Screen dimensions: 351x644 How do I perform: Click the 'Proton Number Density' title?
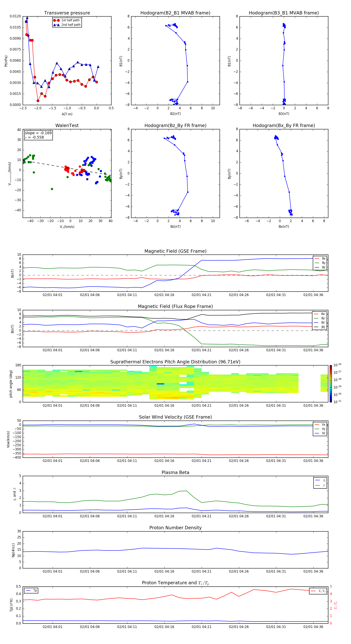tap(175, 528)
